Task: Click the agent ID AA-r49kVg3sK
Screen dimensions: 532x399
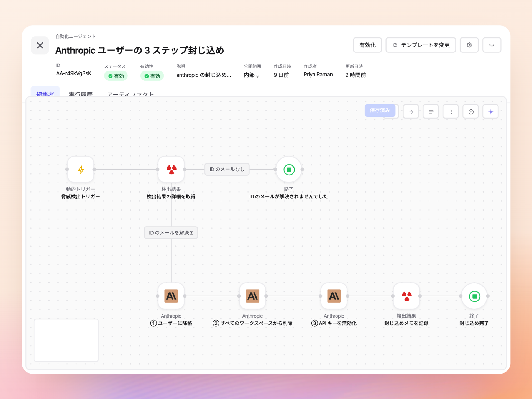Action: coord(74,73)
